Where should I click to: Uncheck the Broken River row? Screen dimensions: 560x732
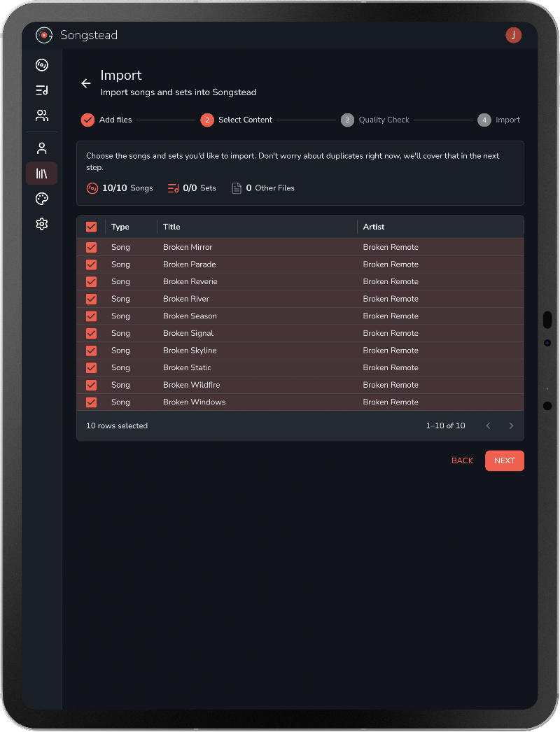click(91, 299)
